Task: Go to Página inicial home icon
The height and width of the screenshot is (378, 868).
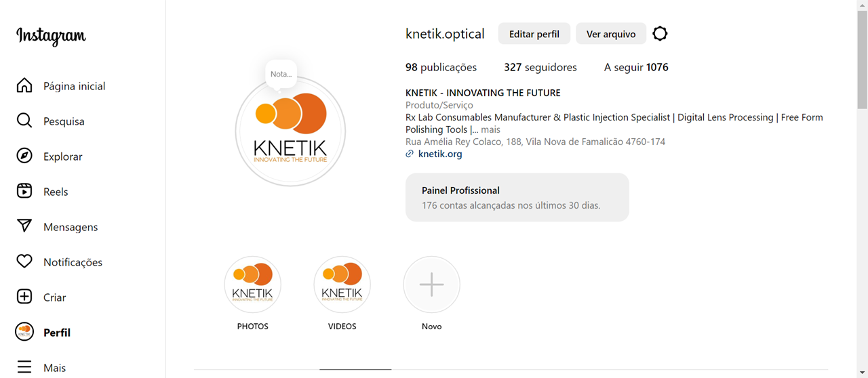Action: (x=24, y=85)
